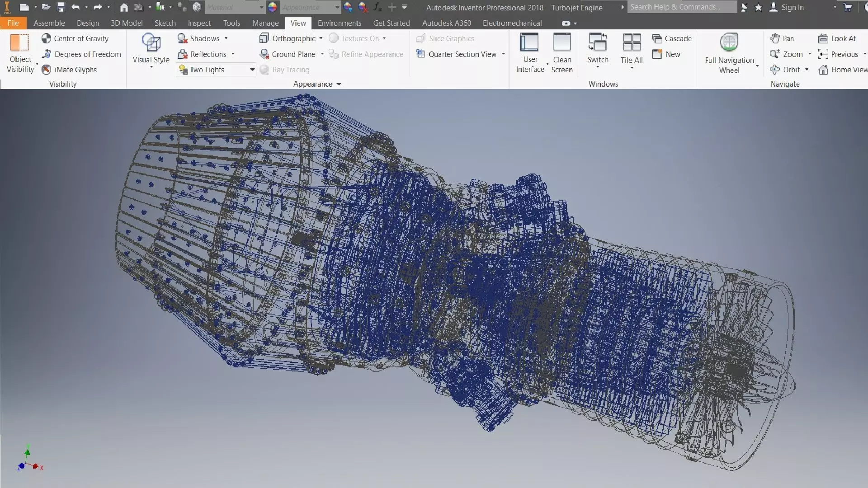Image resolution: width=868 pixels, height=488 pixels.
Task: Open the Two Lights lighting dropdown
Action: coord(252,70)
